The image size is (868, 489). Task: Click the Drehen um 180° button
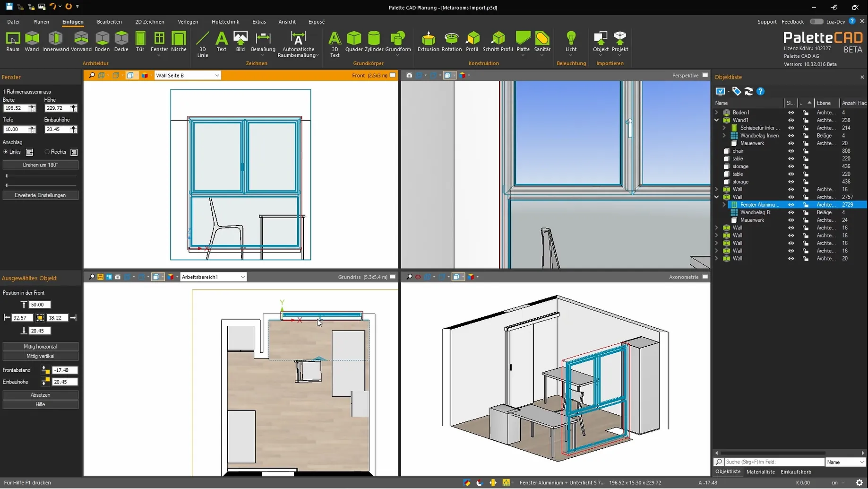point(40,165)
